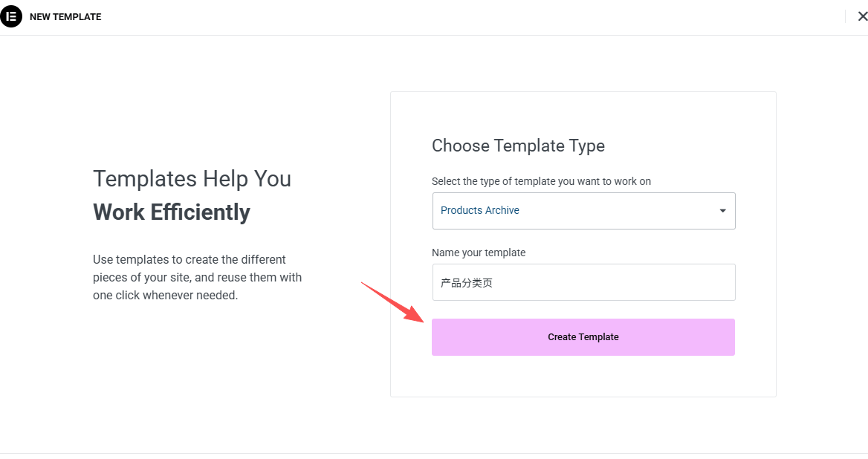This screenshot has height=459, width=868.
Task: Click the words 'Create Template' on the pink button
Action: [x=583, y=337]
